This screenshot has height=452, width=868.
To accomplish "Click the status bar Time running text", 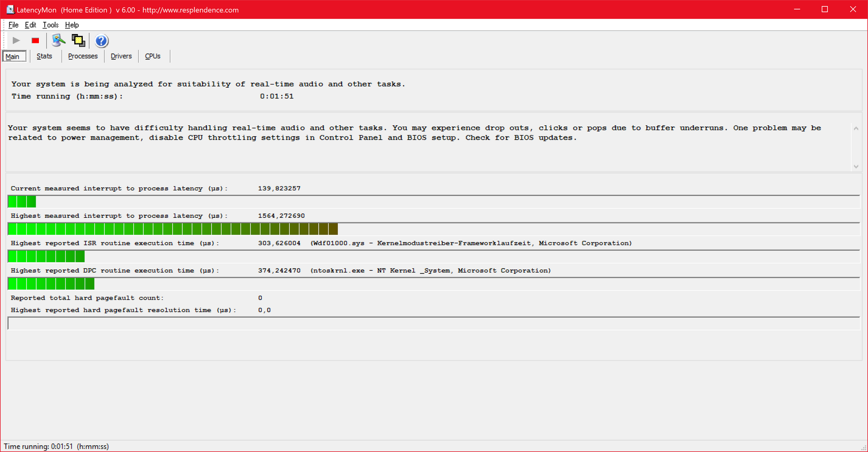I will 57,447.
